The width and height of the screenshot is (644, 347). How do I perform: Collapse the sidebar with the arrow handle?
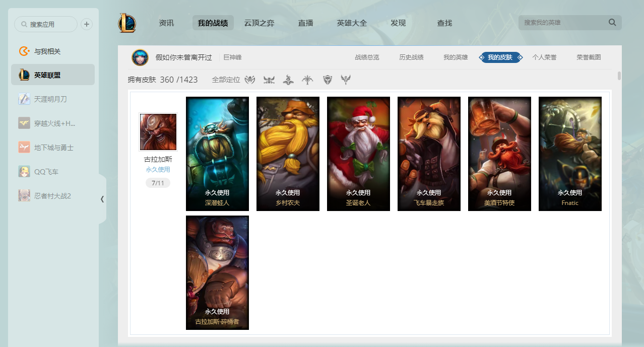click(x=102, y=199)
